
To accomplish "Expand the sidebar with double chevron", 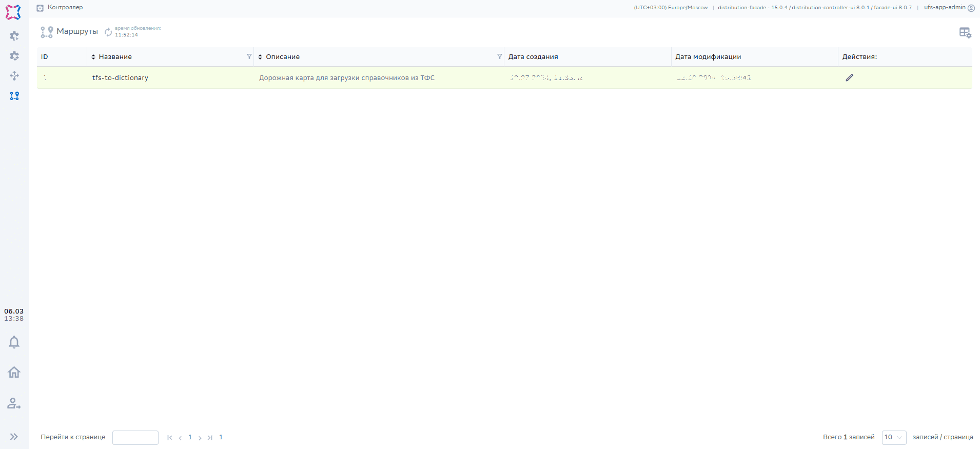I will tap(14, 437).
